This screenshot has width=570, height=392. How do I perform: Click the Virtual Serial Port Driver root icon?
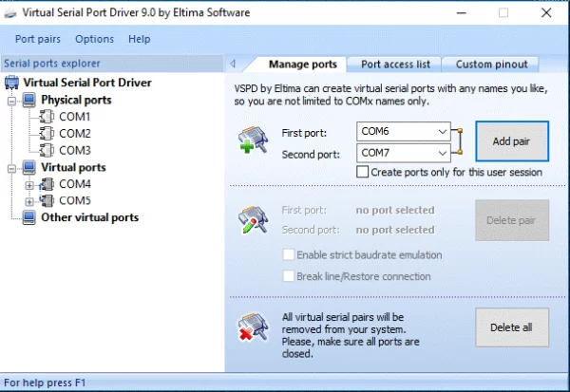coord(11,83)
